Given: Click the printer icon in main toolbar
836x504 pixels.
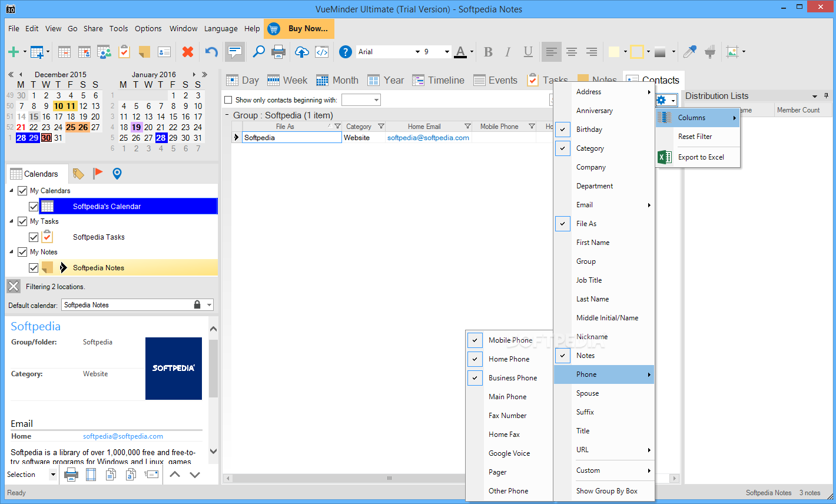Looking at the screenshot, I should (x=278, y=52).
